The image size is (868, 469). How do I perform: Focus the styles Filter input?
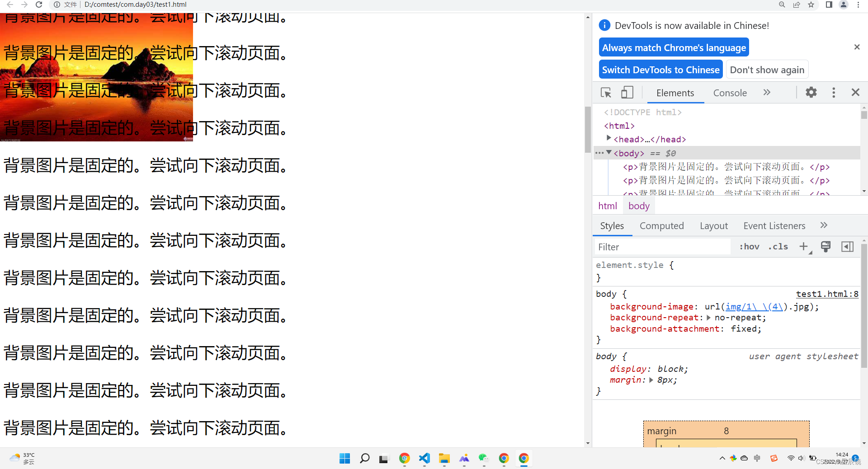tap(662, 247)
